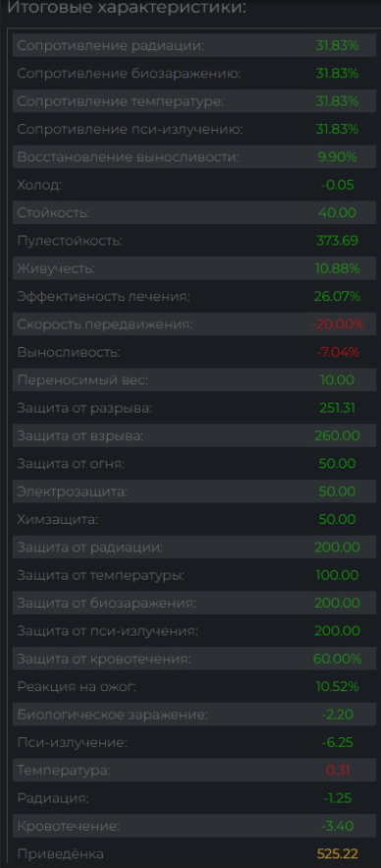The width and height of the screenshot is (381, 868).
Task: Select the Защита от взрыва row
Action: (194, 435)
